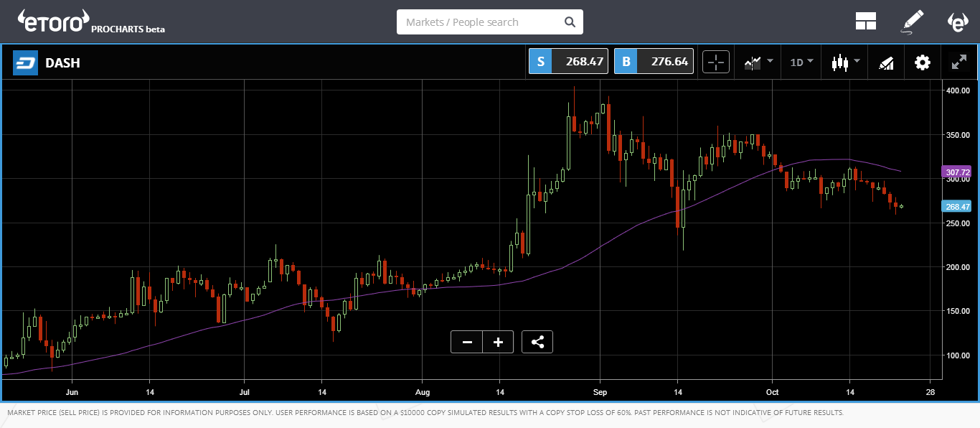Click the Aug label on the time axis
This screenshot has height=428, width=980.
tap(422, 393)
